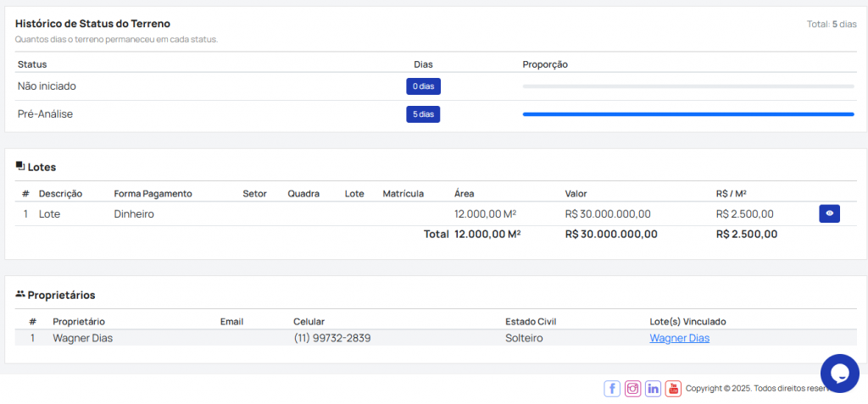Screen dimensions: 868x404
Task: Open the chat support bubble
Action: [839, 374]
